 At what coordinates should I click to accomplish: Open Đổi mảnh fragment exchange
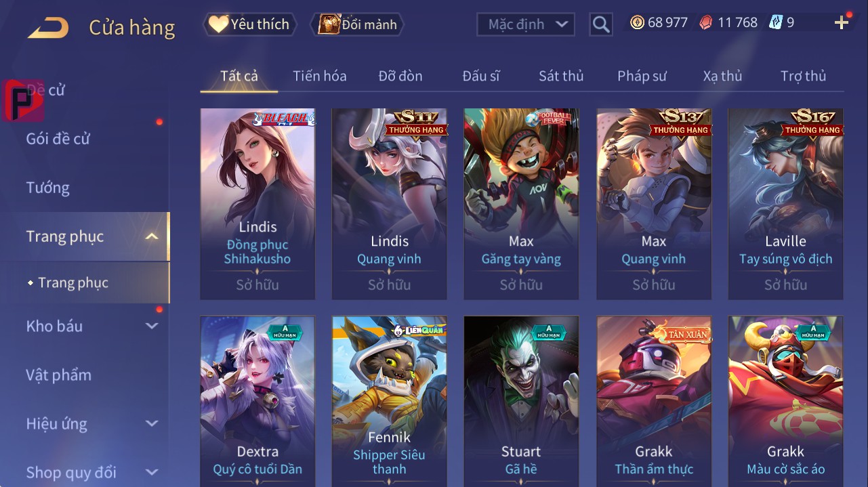coord(357,24)
